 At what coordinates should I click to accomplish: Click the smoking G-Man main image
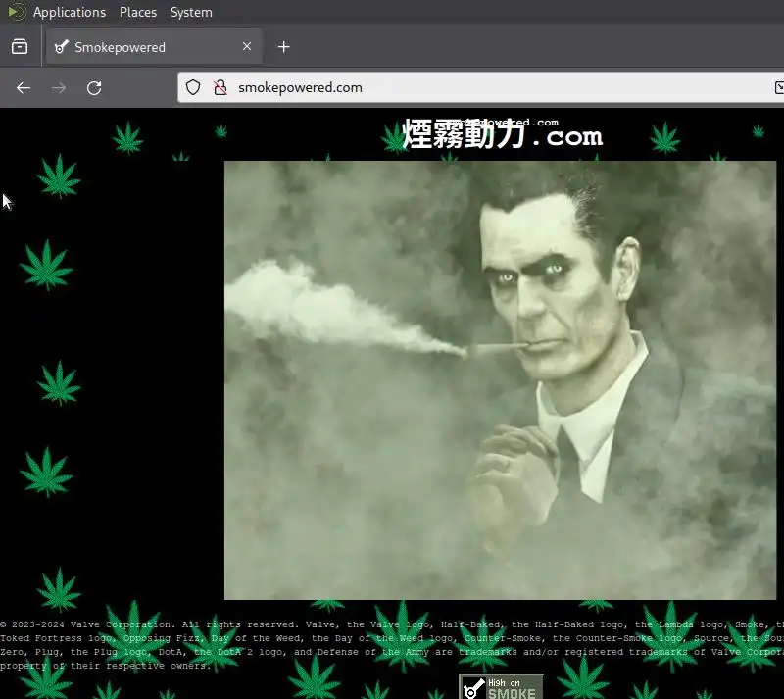click(x=500, y=380)
